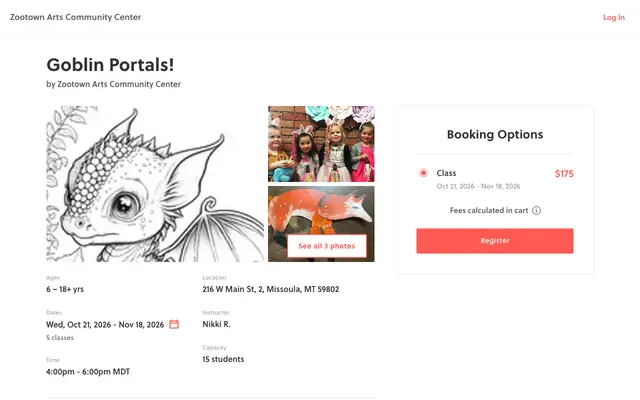Open the dragon sketch main photo
This screenshot has width=640, height=400.
(x=155, y=184)
